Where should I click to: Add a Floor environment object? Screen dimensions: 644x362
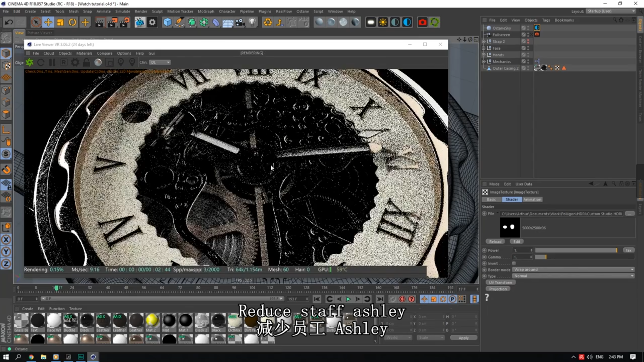(x=228, y=22)
